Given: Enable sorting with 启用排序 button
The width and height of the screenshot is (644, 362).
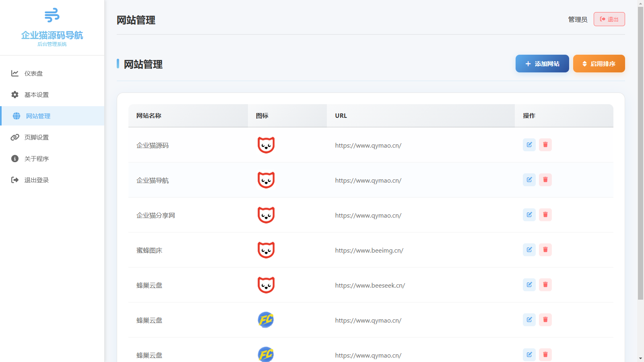Looking at the screenshot, I should (x=599, y=64).
